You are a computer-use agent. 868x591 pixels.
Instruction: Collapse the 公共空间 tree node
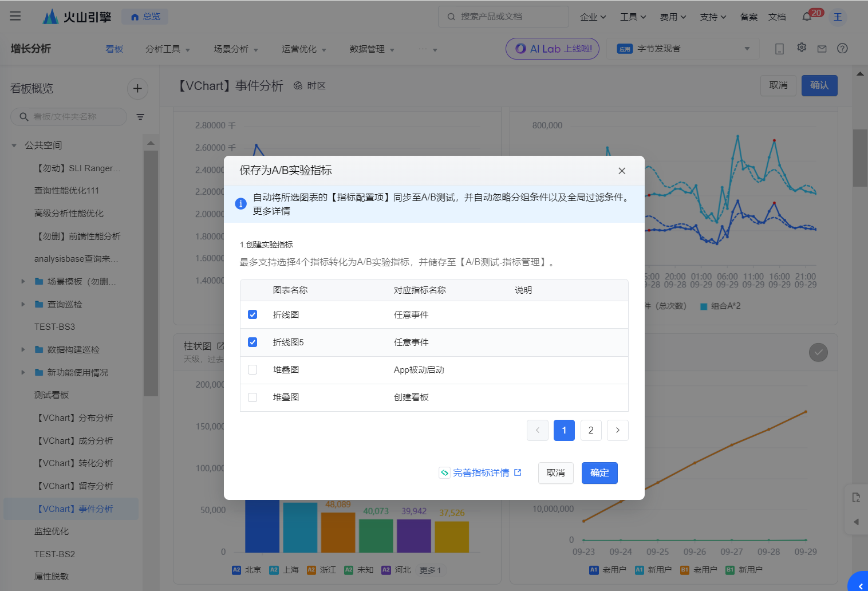pos(14,145)
